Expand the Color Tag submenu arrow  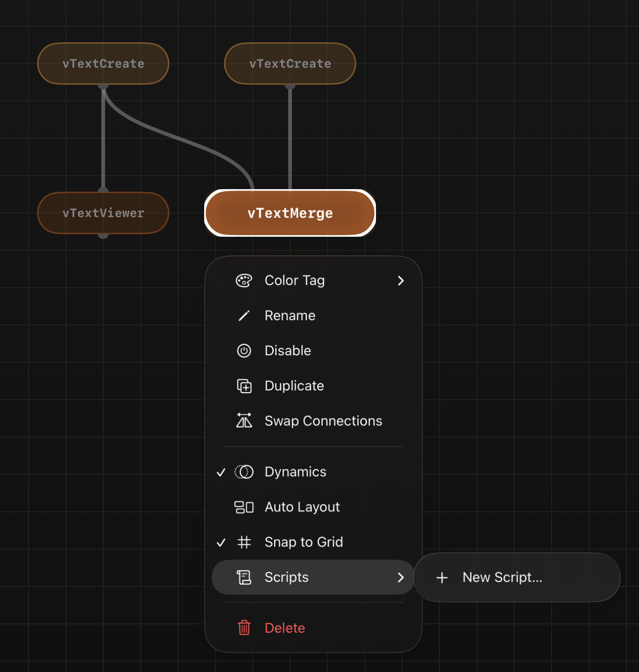(400, 281)
